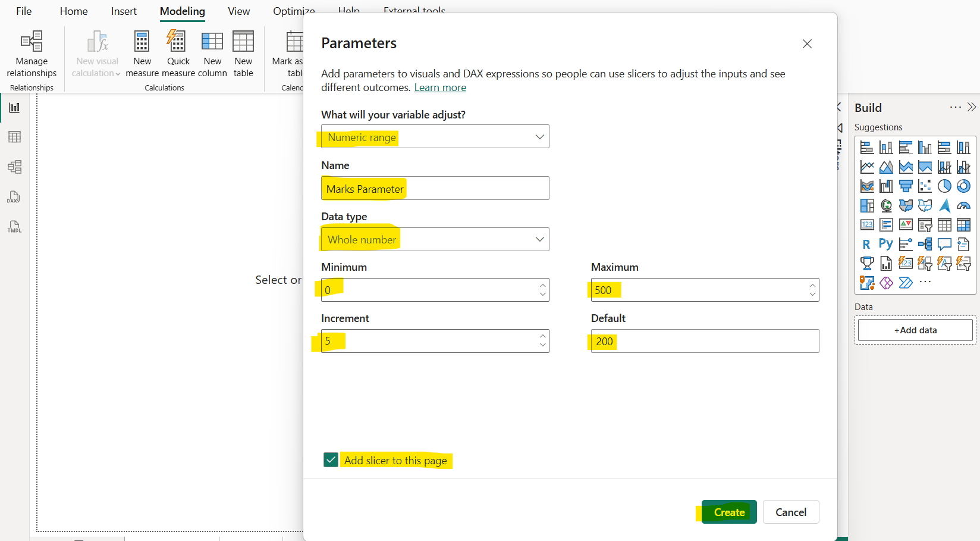Edit the Marks Parameter name field
Viewport: 980px width, 541px height.
[x=435, y=188]
